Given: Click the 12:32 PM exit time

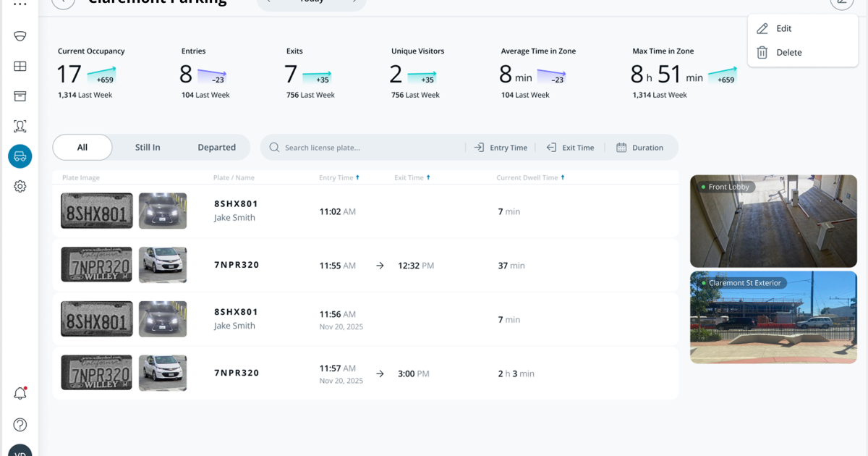Looking at the screenshot, I should tap(416, 266).
